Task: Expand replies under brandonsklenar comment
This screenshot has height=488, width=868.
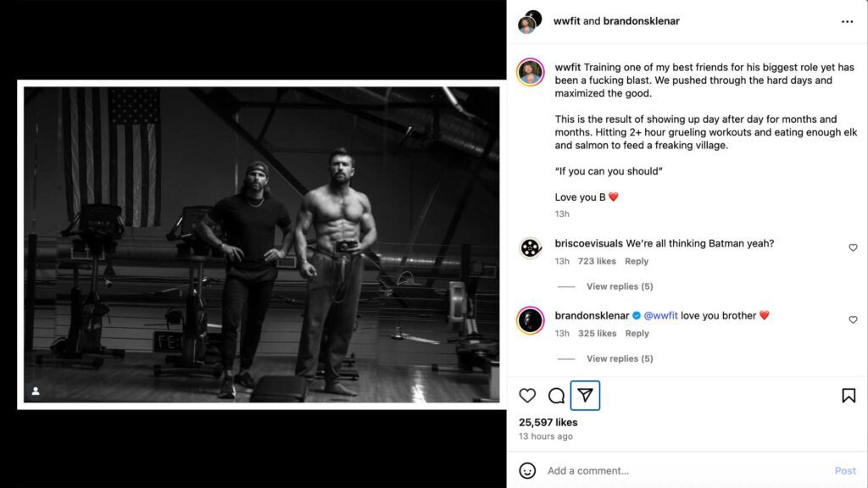Action: click(x=619, y=358)
